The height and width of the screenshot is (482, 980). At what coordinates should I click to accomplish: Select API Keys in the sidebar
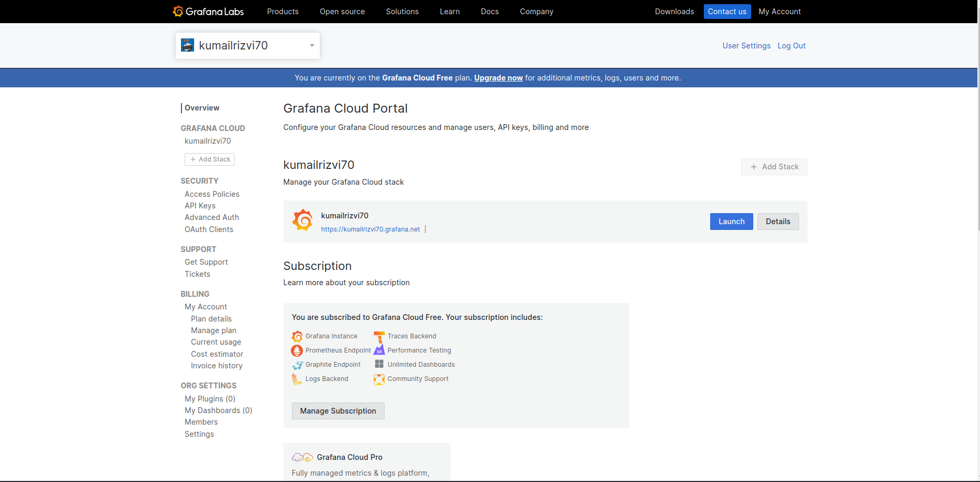pos(200,206)
